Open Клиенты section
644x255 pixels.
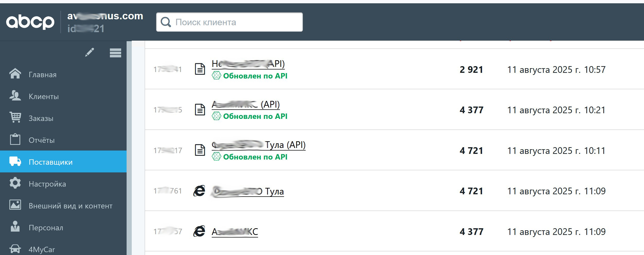pyautogui.click(x=44, y=96)
